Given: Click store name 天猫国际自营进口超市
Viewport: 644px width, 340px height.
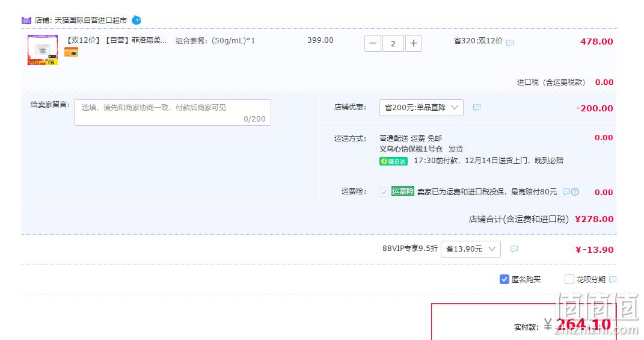Looking at the screenshot, I should tap(91, 20).
